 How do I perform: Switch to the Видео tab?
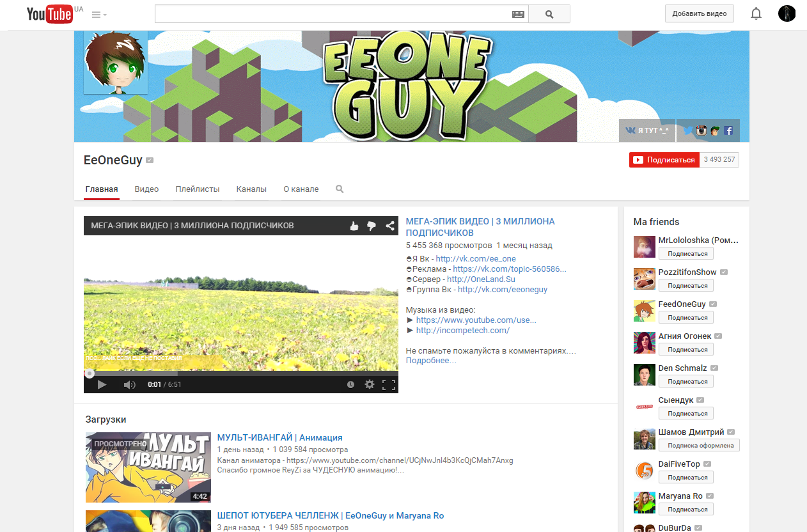(146, 189)
